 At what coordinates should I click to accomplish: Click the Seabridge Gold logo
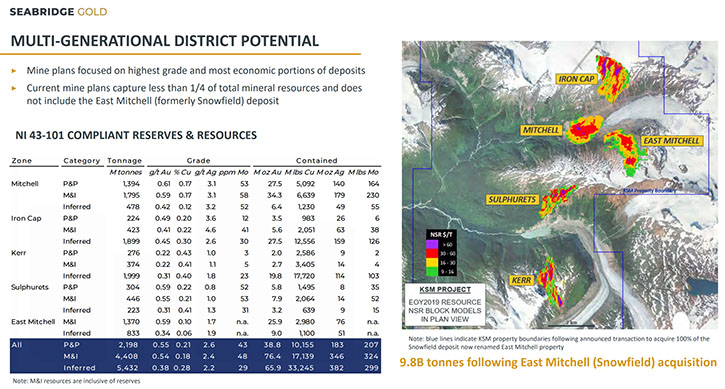coord(58,12)
